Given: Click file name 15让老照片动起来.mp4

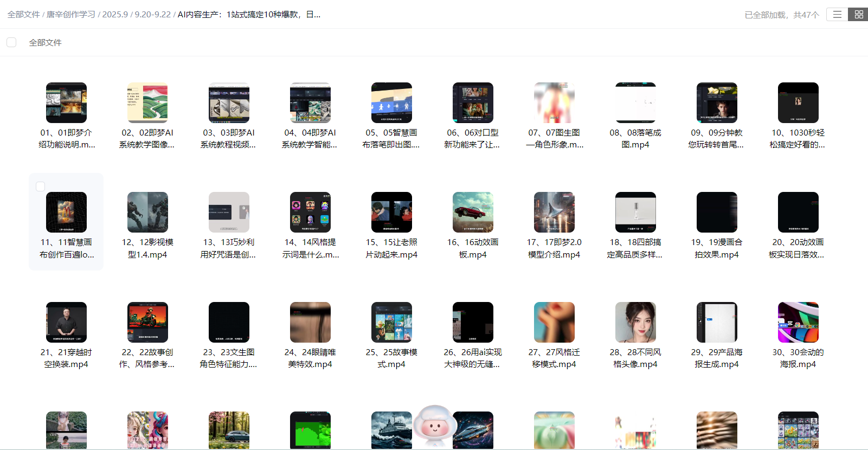Looking at the screenshot, I should click(x=391, y=248).
